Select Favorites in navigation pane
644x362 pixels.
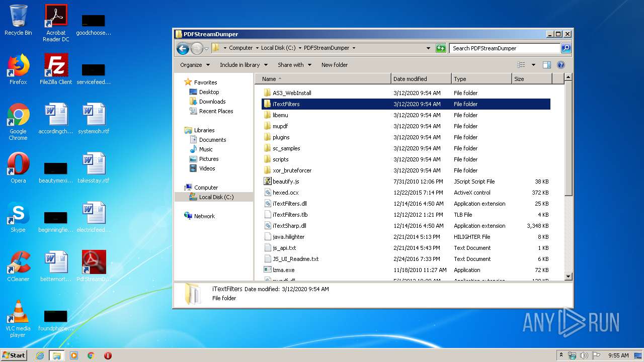tap(201, 82)
